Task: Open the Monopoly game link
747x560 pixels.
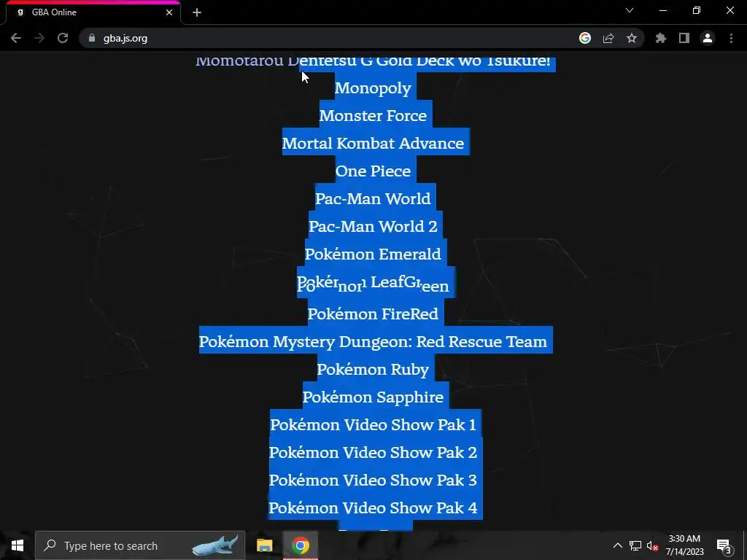Action: tap(373, 88)
